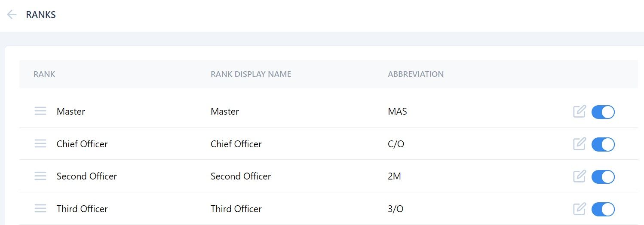Select the 2M abbreviation text
Image resolution: width=644 pixels, height=225 pixels.
(394, 176)
